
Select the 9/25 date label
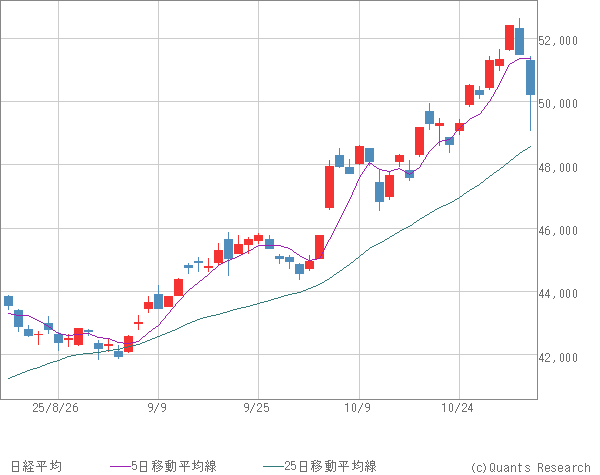pos(257,408)
